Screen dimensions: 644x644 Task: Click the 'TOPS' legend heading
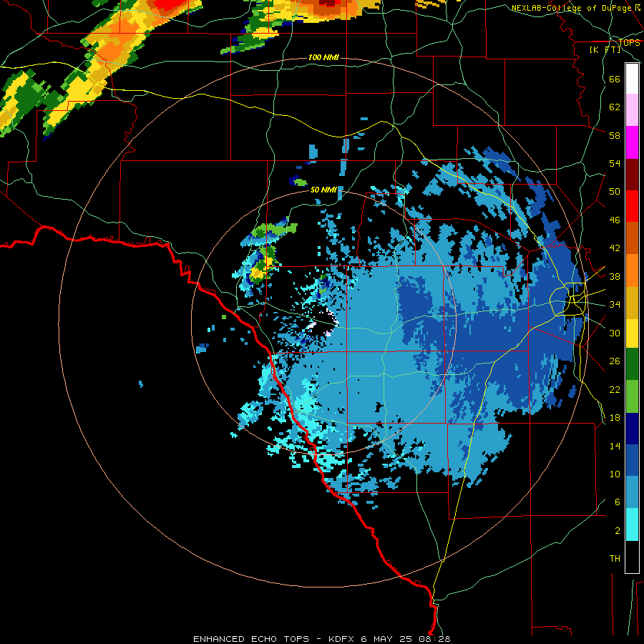pos(629,42)
